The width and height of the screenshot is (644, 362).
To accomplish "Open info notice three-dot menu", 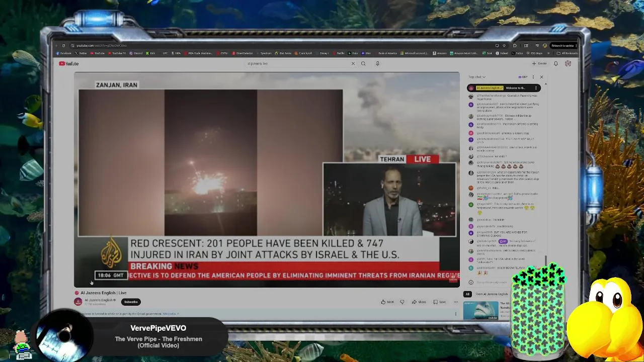I will (x=456, y=314).
